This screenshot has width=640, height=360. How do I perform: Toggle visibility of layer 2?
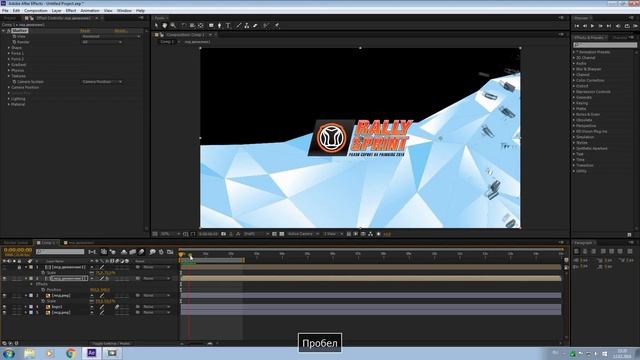4,278
